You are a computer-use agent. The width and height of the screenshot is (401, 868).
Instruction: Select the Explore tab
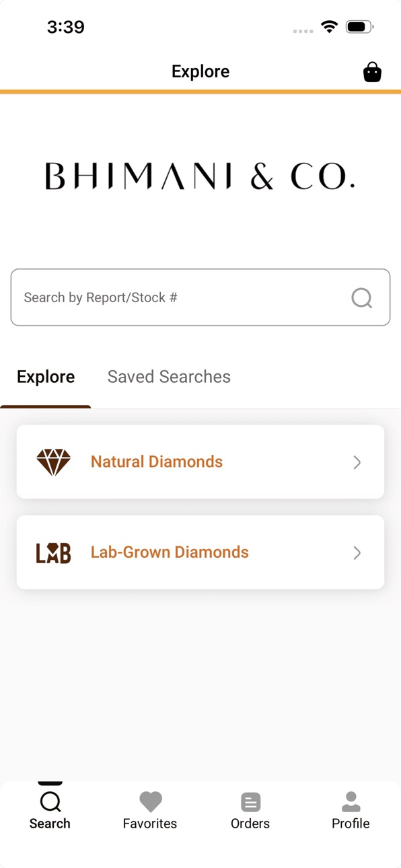(46, 377)
